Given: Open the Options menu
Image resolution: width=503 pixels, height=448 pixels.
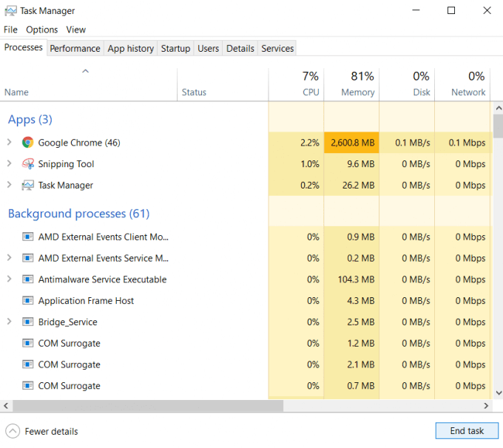Looking at the screenshot, I should pos(41,30).
